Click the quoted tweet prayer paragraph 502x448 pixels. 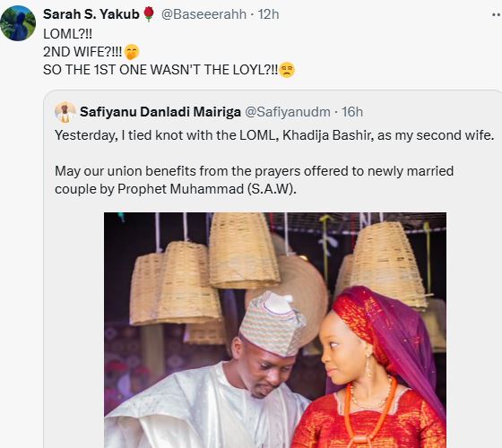coord(255,180)
